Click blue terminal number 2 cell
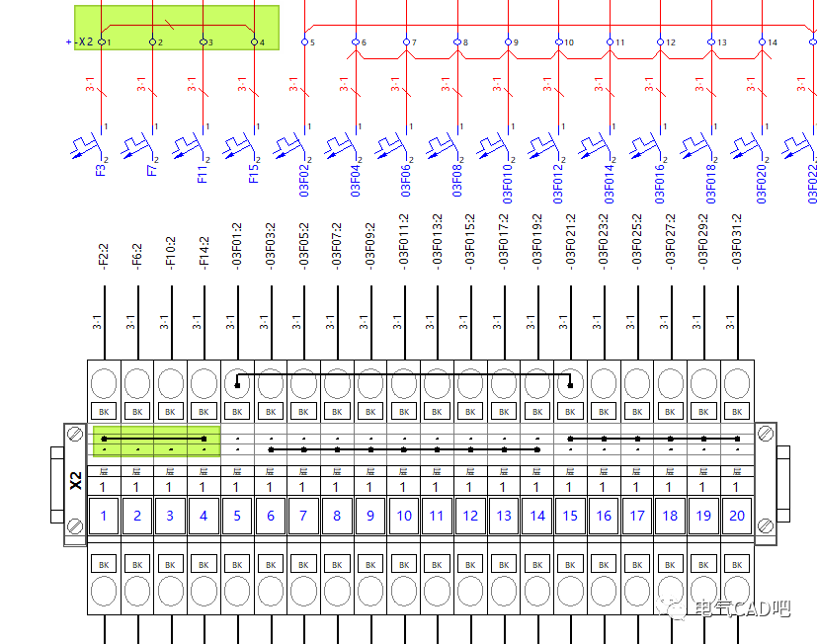The image size is (817, 644). pos(137,516)
